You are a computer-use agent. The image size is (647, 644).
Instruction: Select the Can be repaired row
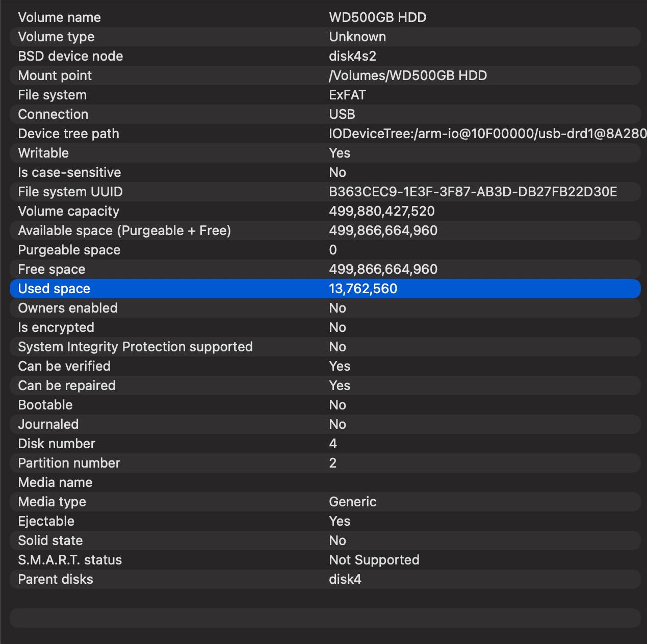325,385
